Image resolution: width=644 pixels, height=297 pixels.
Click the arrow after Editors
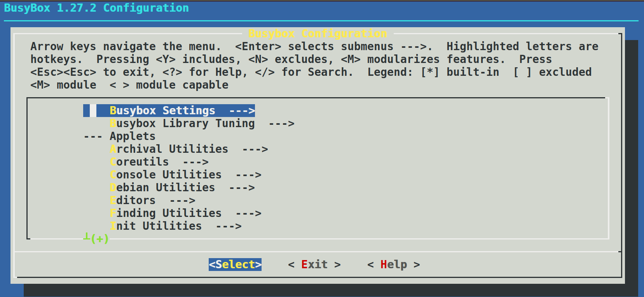coord(182,201)
